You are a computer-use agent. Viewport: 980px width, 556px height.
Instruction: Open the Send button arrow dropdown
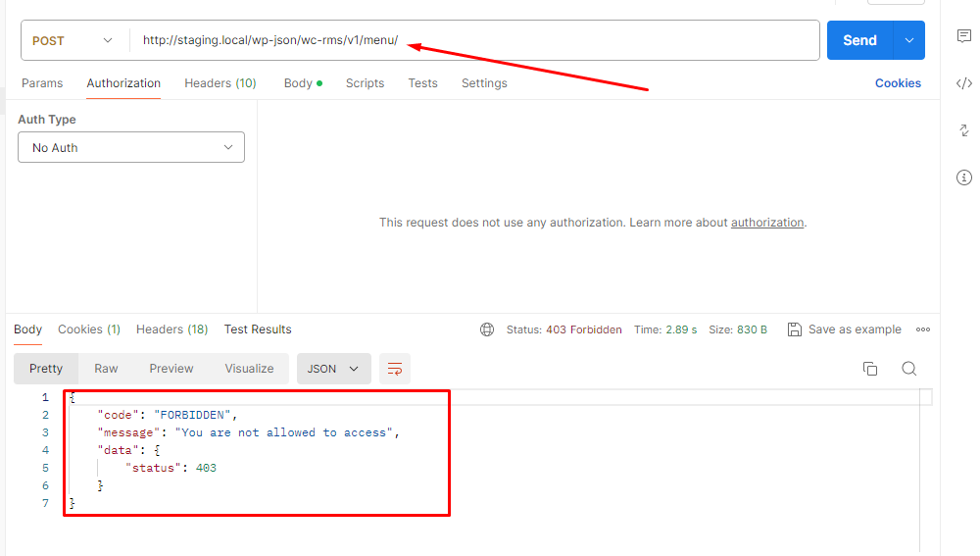909,40
